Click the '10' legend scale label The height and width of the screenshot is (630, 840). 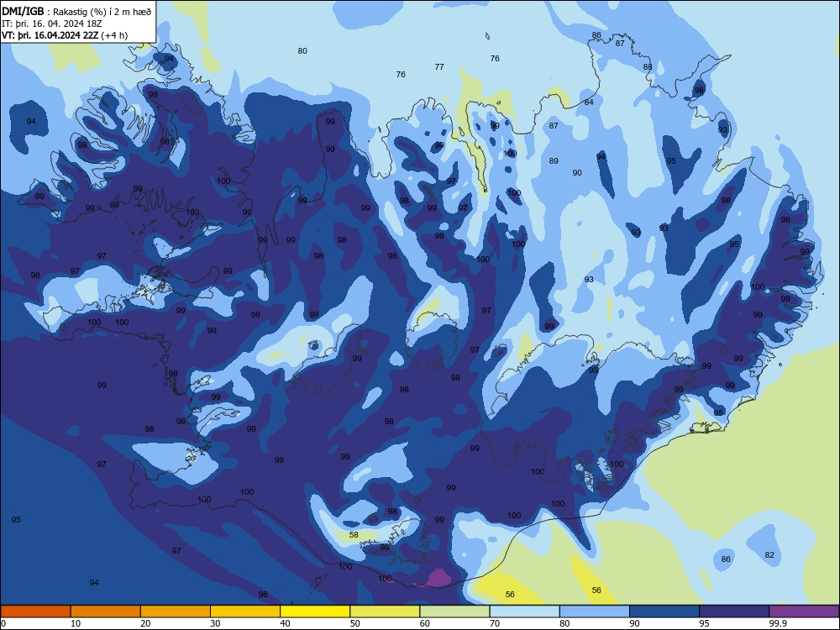[x=76, y=623]
